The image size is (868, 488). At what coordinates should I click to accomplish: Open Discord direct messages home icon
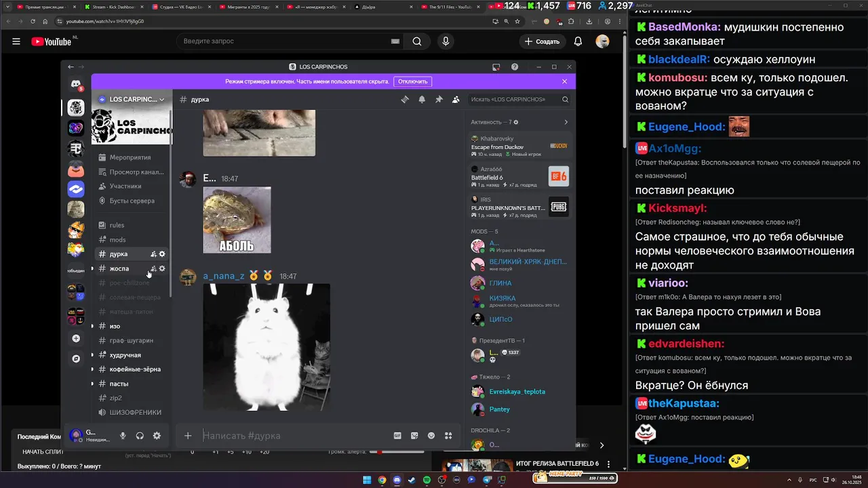coord(76,84)
